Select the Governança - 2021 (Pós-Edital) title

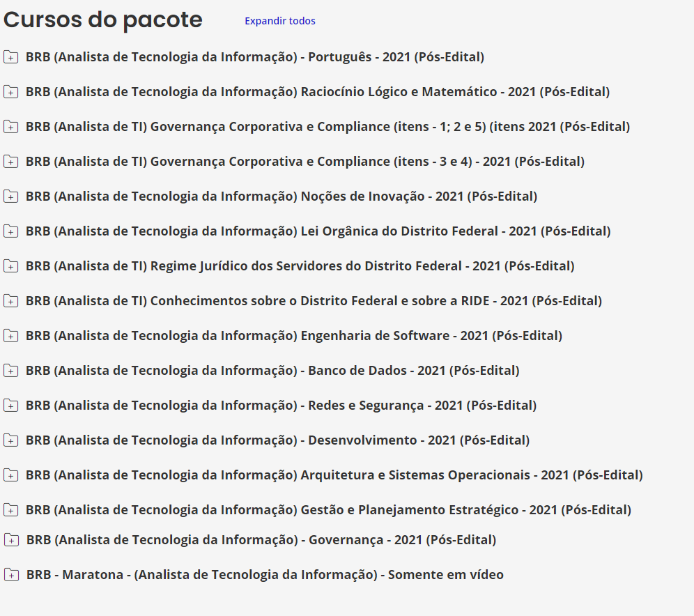261,540
